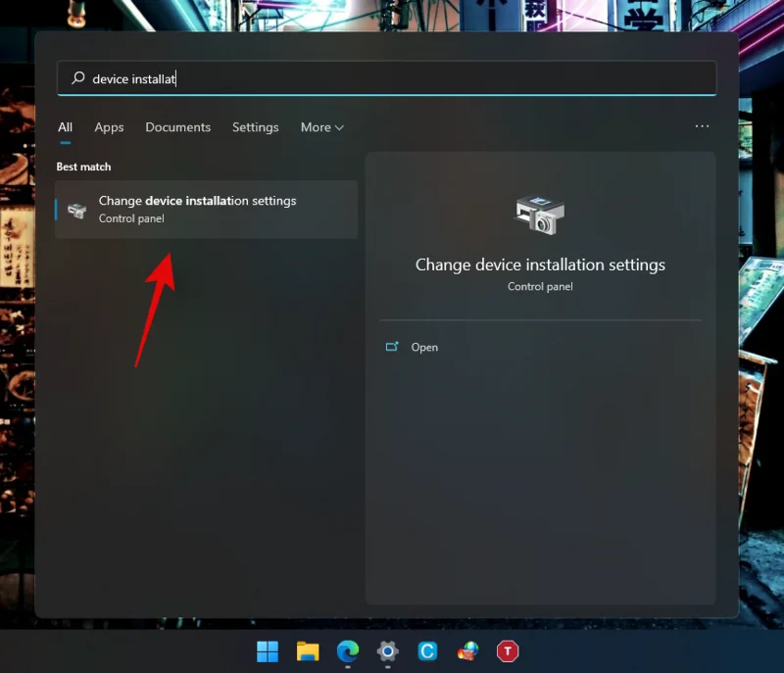Click the Open arrow icon beside Open
This screenshot has width=784, height=673.
pos(392,347)
